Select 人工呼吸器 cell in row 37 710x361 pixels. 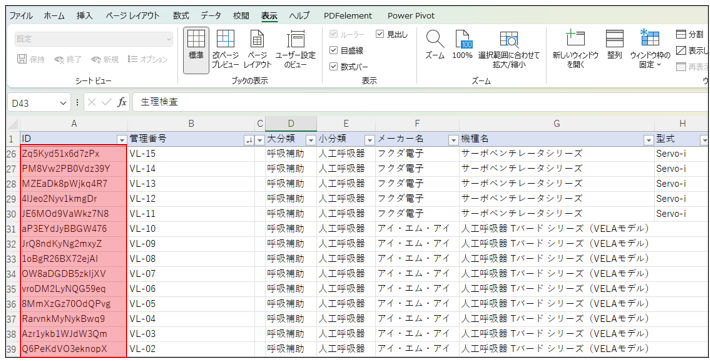[x=345, y=319]
